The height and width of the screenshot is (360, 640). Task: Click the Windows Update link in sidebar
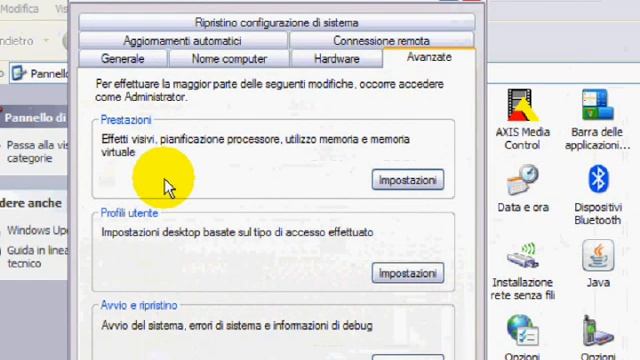[38, 230]
